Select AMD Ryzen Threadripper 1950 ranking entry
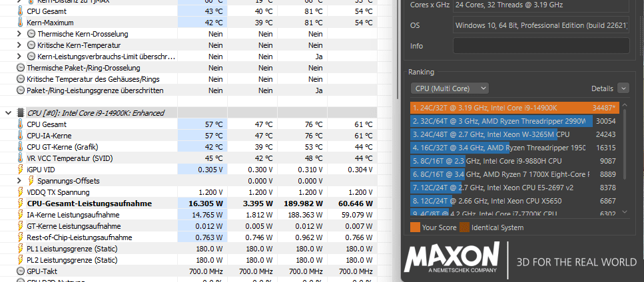The height and width of the screenshot is (282, 644). click(515, 148)
